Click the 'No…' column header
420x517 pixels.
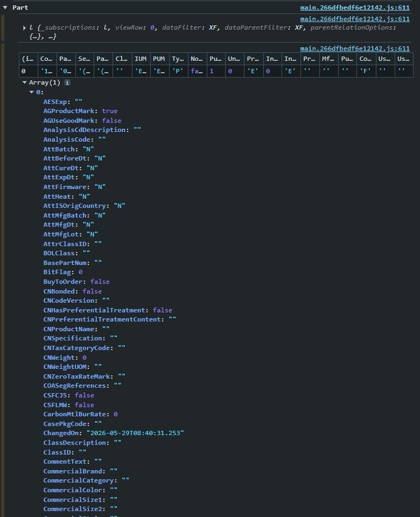(198, 59)
